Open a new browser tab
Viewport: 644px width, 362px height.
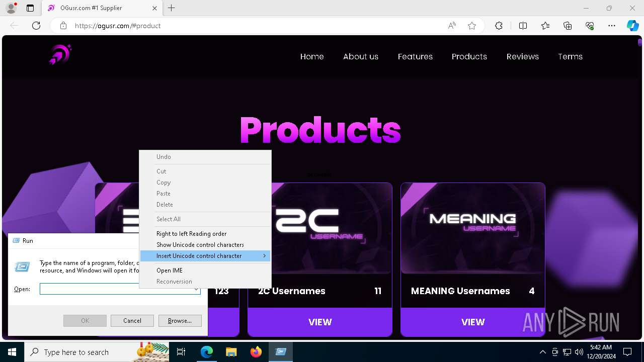pyautogui.click(x=172, y=8)
